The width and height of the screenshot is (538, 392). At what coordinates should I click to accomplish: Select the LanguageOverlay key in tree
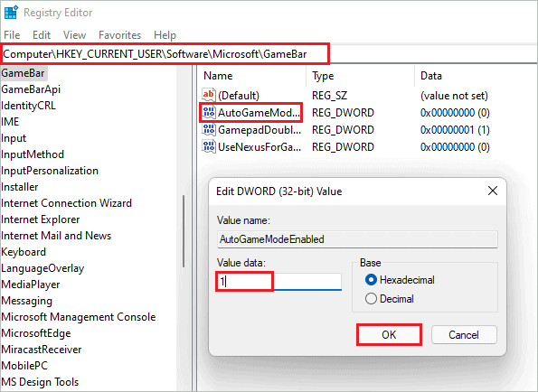tap(42, 268)
